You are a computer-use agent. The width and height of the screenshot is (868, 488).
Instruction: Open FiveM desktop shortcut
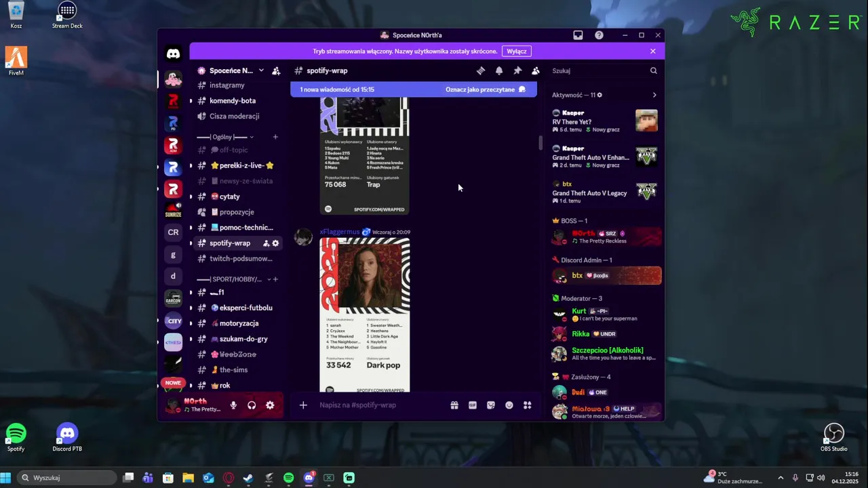[x=16, y=61]
